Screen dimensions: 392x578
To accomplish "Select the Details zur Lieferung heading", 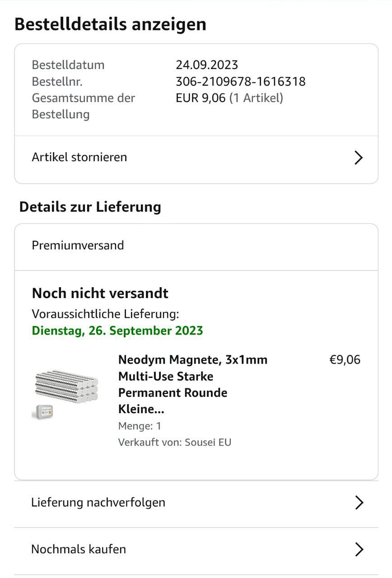I will coord(90,207).
